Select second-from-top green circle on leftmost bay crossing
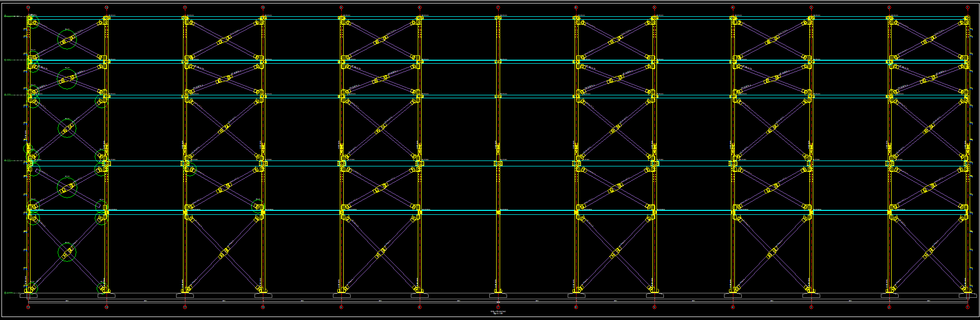980x320 pixels. pos(67,79)
